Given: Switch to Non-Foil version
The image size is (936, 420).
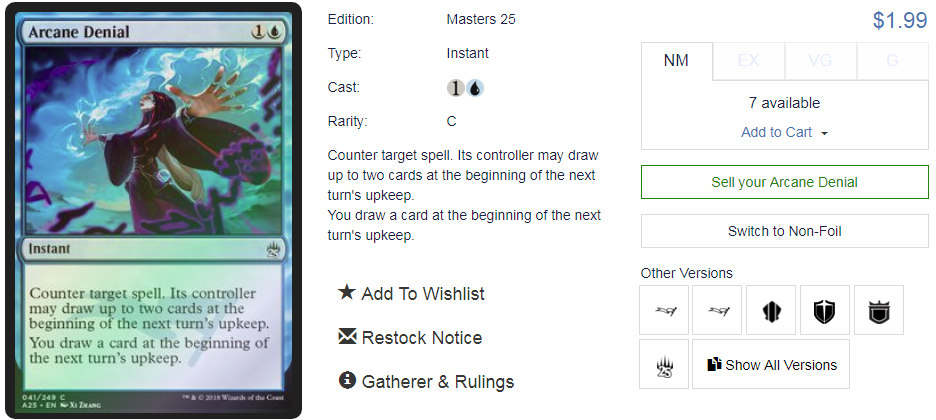Looking at the screenshot, I should coord(784,231).
